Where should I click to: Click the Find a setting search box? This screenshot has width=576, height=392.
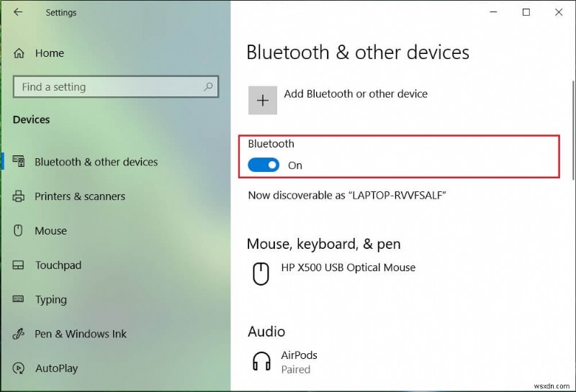pyautogui.click(x=108, y=87)
